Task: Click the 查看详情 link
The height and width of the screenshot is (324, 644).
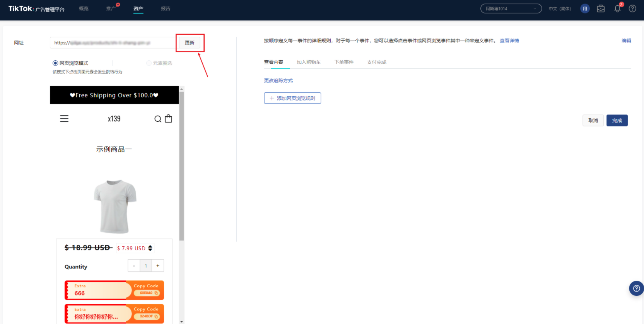Action: tap(509, 41)
